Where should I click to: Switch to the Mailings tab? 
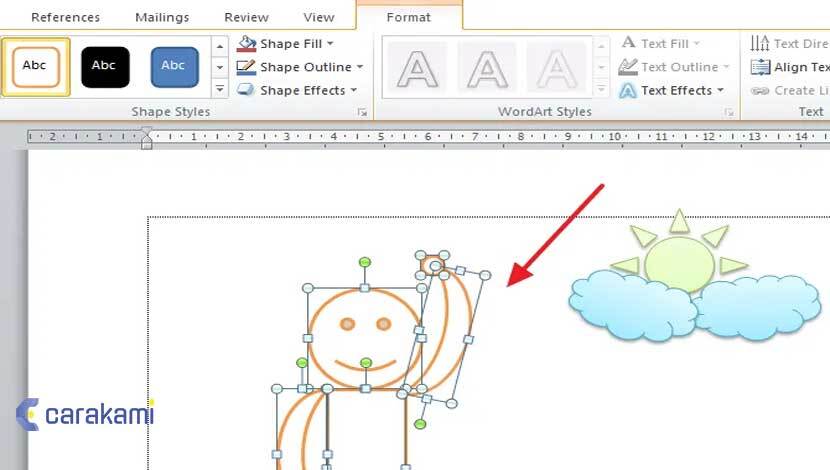(x=162, y=17)
